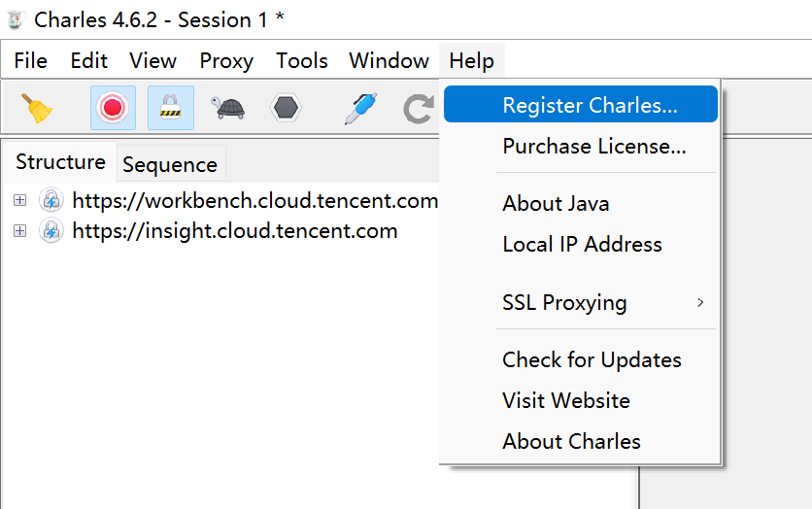This screenshot has height=509, width=812.
Task: Click the Charles app icon in title bar
Action: pos(16,19)
